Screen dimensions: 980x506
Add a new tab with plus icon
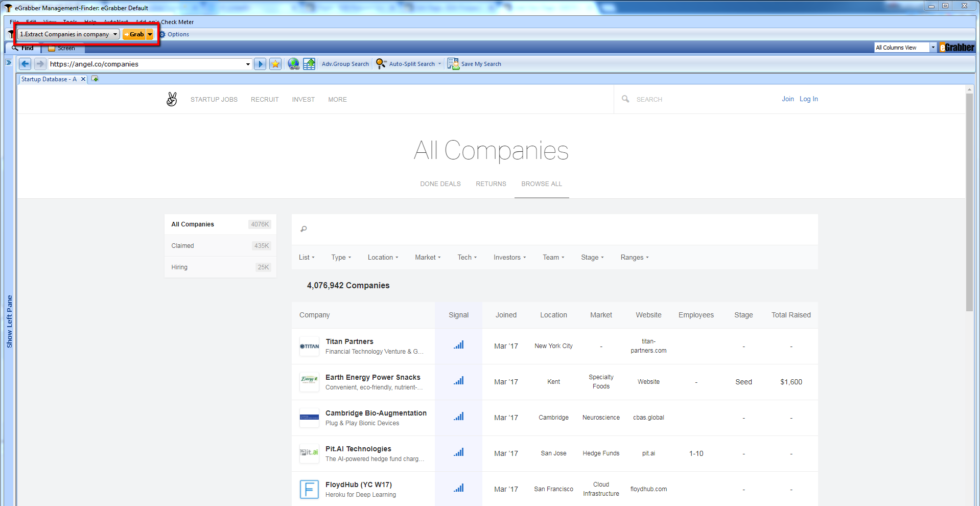pos(95,79)
